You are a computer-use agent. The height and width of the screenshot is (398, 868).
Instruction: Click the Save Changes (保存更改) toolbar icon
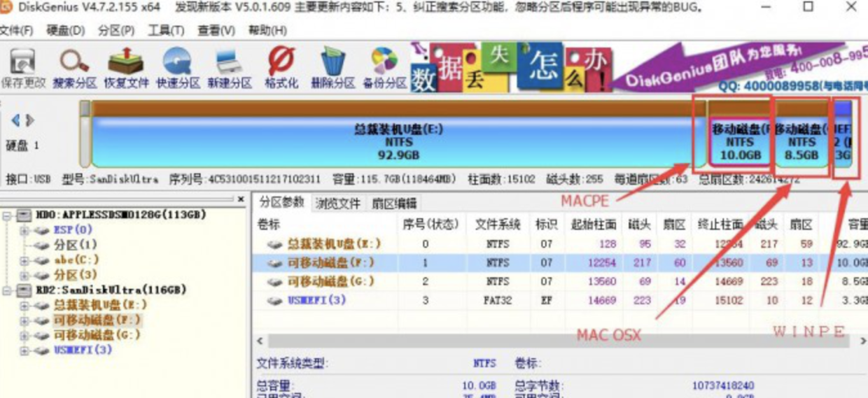22,68
